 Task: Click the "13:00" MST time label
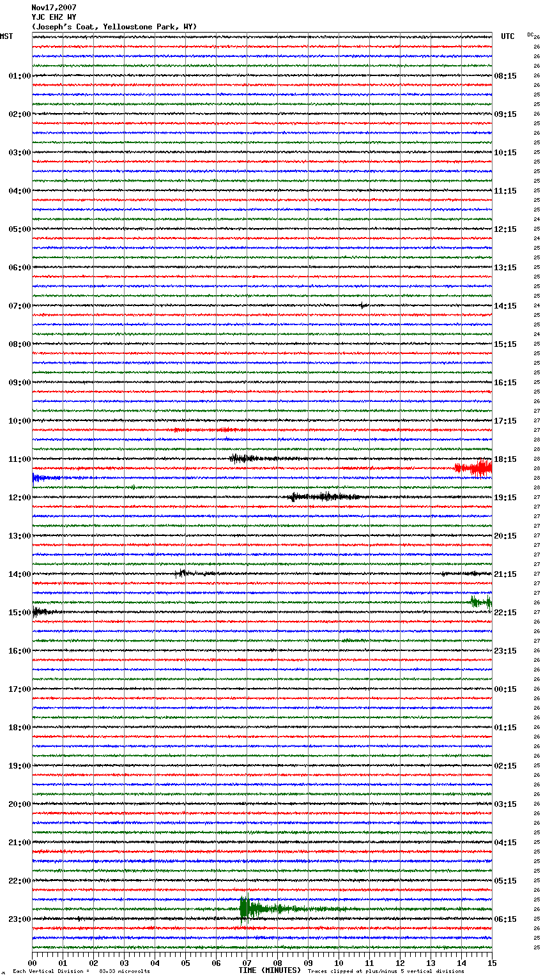tap(19, 536)
